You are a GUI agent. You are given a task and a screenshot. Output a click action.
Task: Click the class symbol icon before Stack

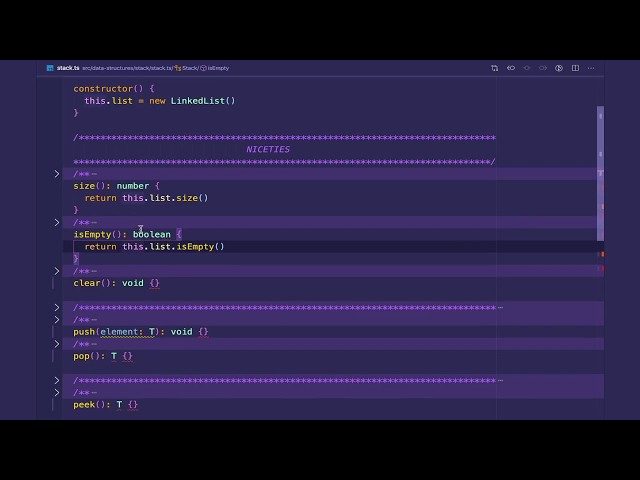[178, 68]
